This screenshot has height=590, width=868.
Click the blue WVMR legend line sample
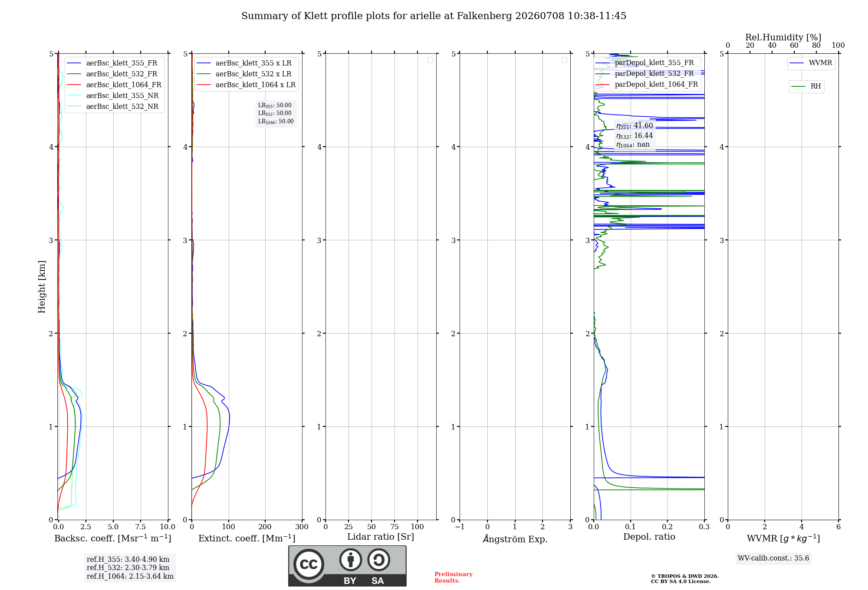(x=797, y=63)
